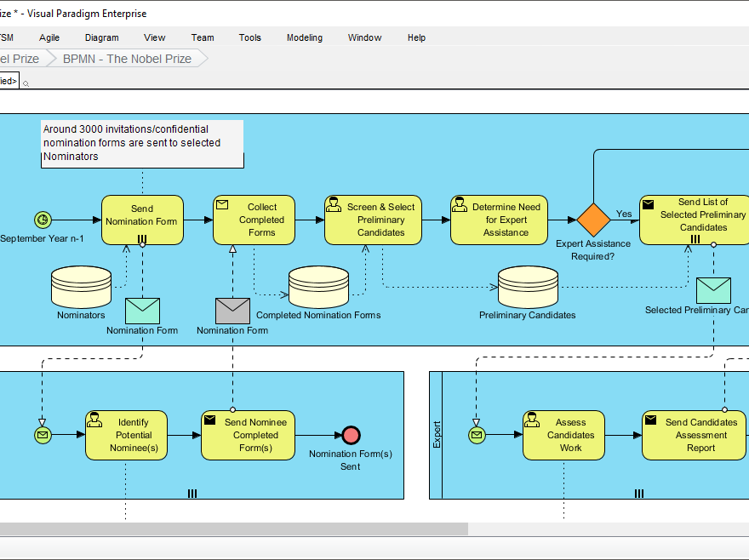Click the envelope icon on Send Candidates Assessment Report
Image resolution: width=749 pixels, height=560 pixels.
(x=652, y=419)
